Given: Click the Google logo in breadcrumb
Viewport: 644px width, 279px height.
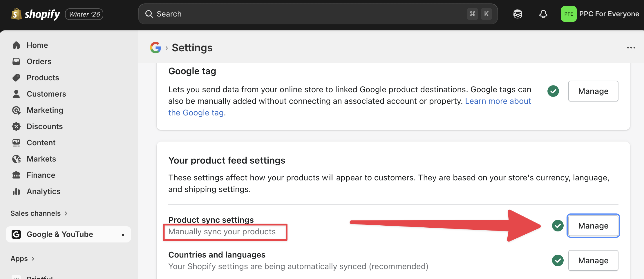Looking at the screenshot, I should pyautogui.click(x=155, y=48).
